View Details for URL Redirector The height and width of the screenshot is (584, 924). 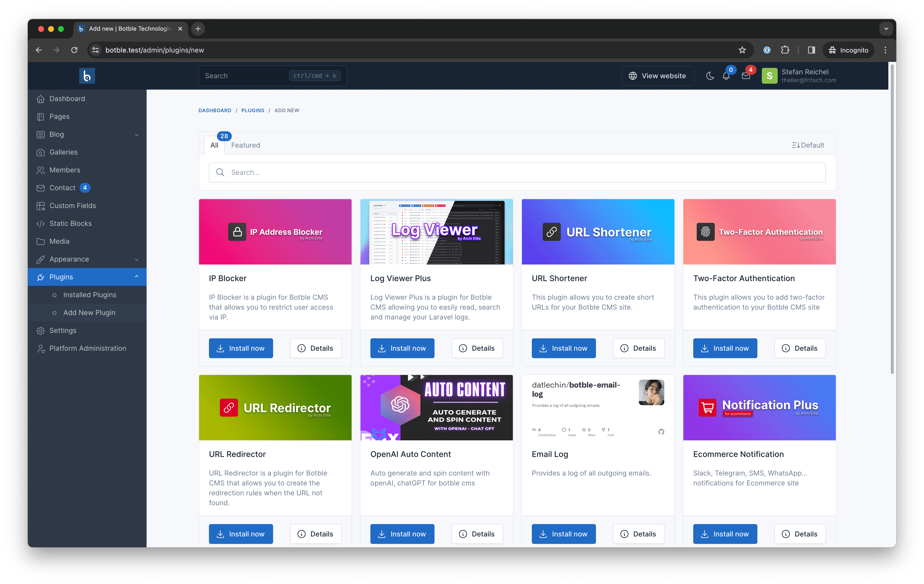tap(315, 534)
